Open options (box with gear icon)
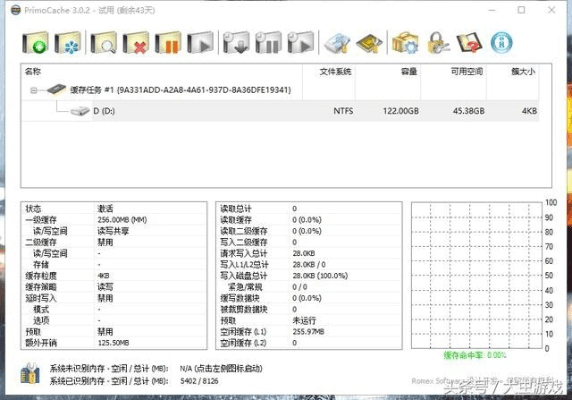 [x=405, y=43]
